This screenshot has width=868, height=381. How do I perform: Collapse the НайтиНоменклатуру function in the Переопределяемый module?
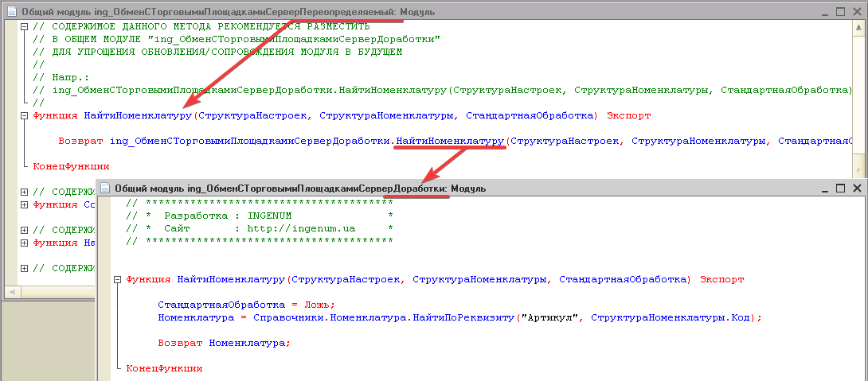(x=24, y=116)
